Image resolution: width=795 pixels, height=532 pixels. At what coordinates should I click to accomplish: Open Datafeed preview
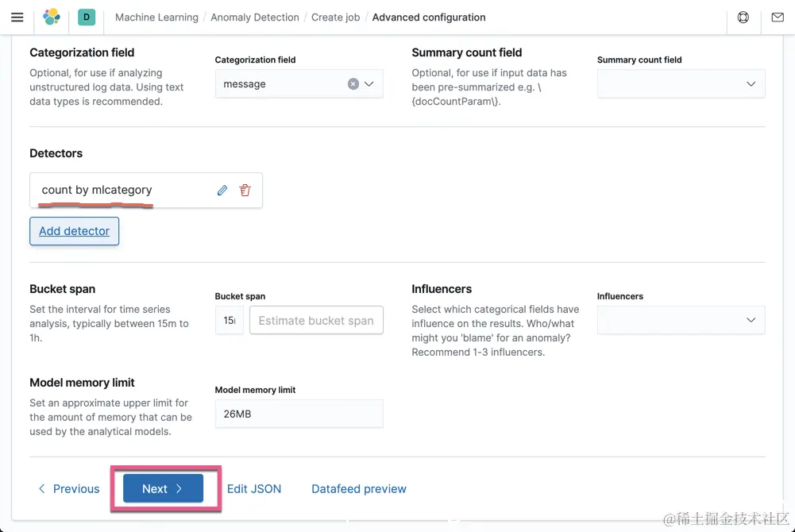tap(359, 489)
